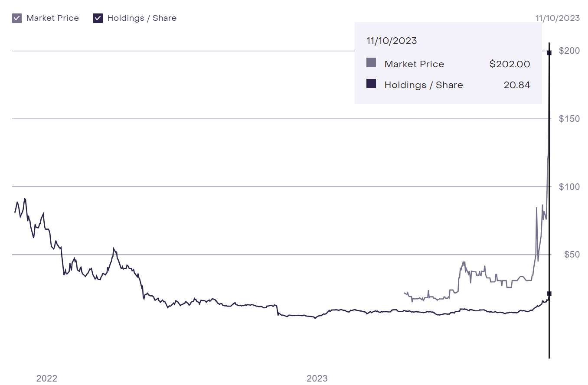
Task: Click the $200 y-axis label
Action: (x=569, y=51)
